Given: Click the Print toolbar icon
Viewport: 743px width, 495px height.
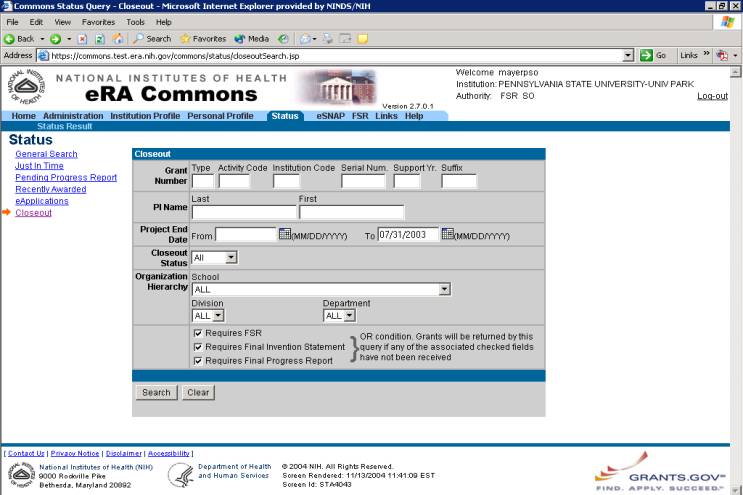Looking at the screenshot, I should pos(328,39).
